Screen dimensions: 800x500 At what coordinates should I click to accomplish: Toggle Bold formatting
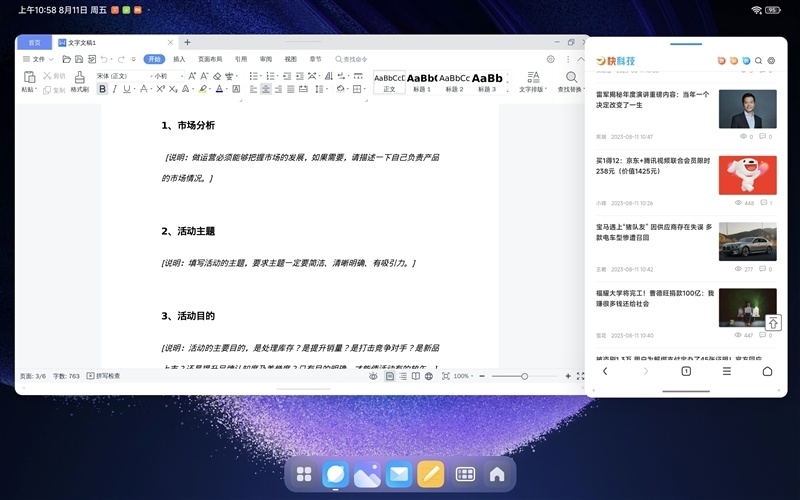pos(102,89)
